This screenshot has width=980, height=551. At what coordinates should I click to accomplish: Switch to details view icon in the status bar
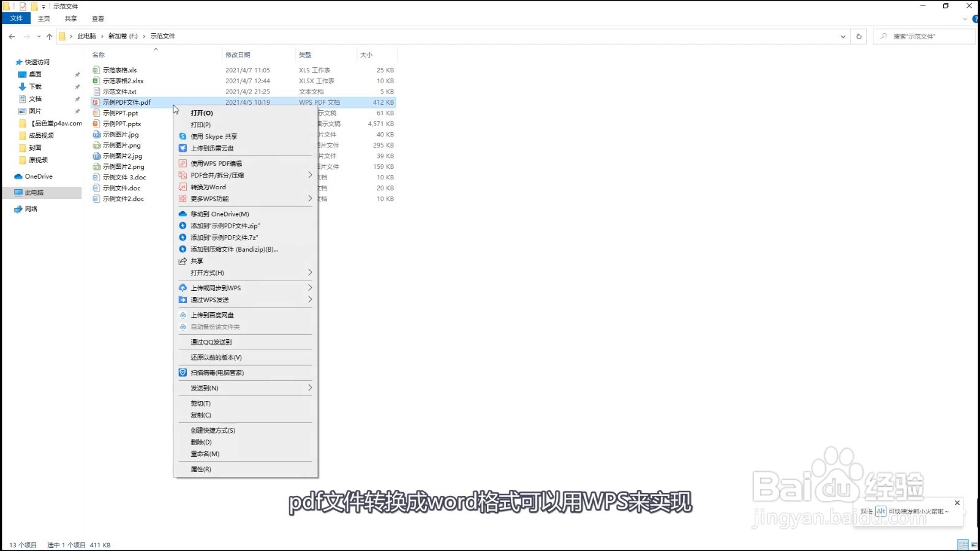(x=963, y=545)
